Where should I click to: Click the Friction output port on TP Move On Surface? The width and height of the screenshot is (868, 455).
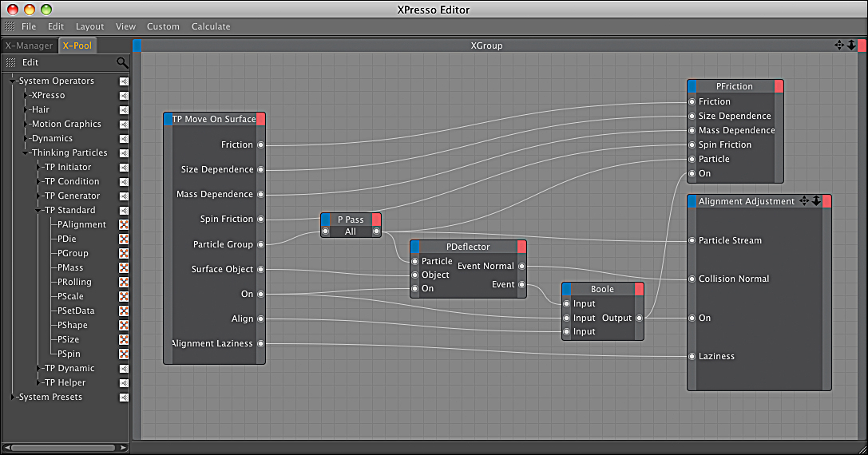point(261,145)
